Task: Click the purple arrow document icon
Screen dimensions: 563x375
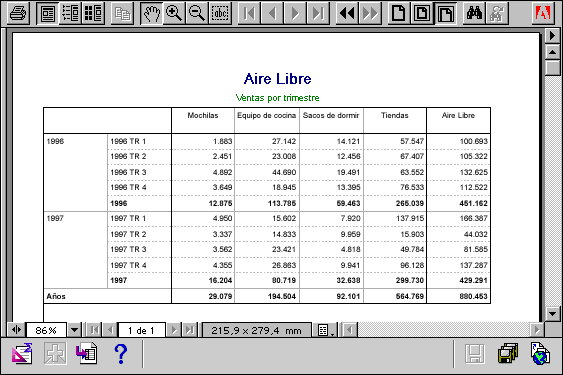Action: point(87,353)
